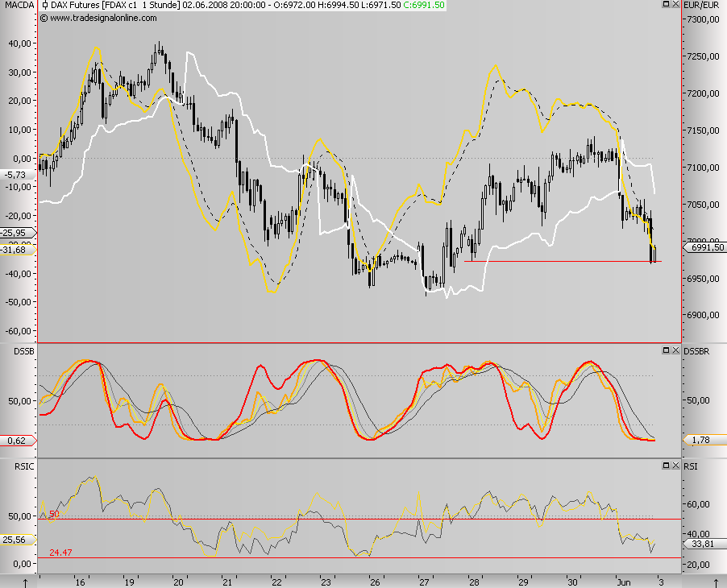Click the 7300,00 price axis label

click(703, 19)
